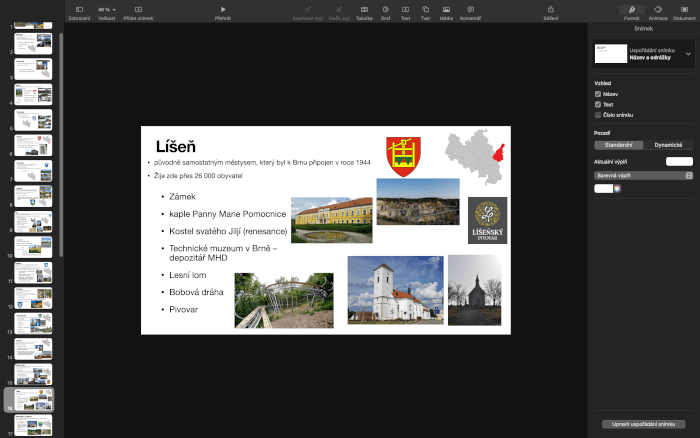The height and width of the screenshot is (438, 700).
Task: Select slide 8 thumbnail in navigator
Action: pyautogui.click(x=33, y=196)
